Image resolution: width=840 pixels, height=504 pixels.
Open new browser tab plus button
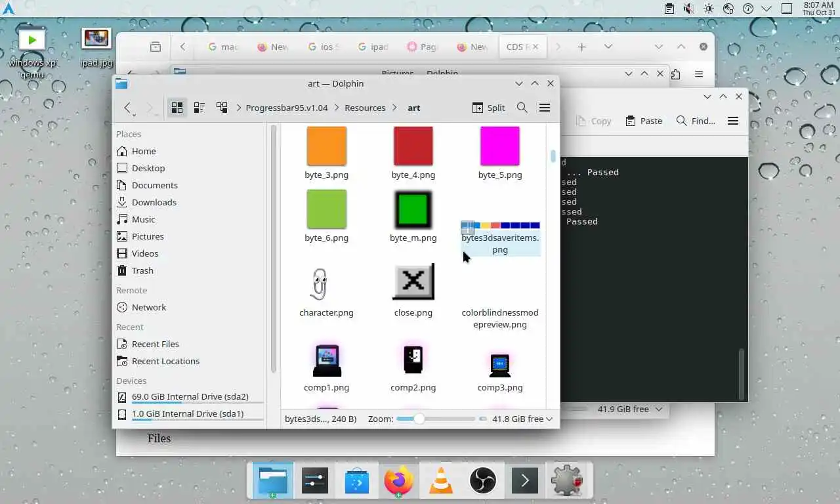click(581, 47)
